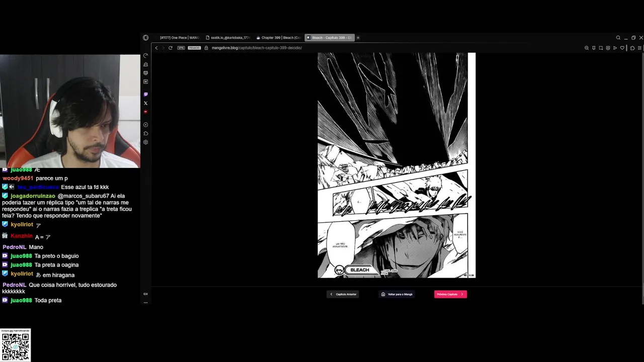Open the extensions cube in toolbar
This screenshot has width=644, height=362.
(632, 48)
